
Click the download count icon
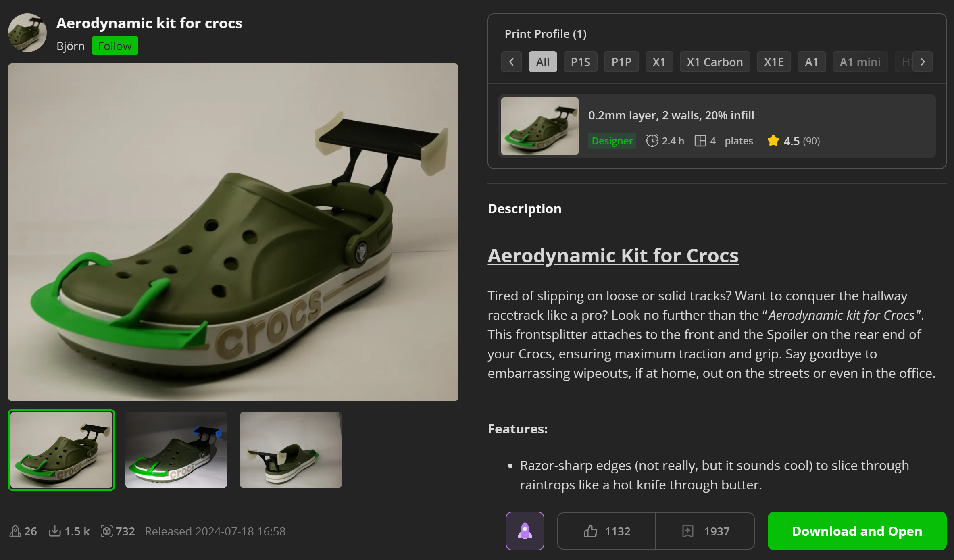[54, 531]
